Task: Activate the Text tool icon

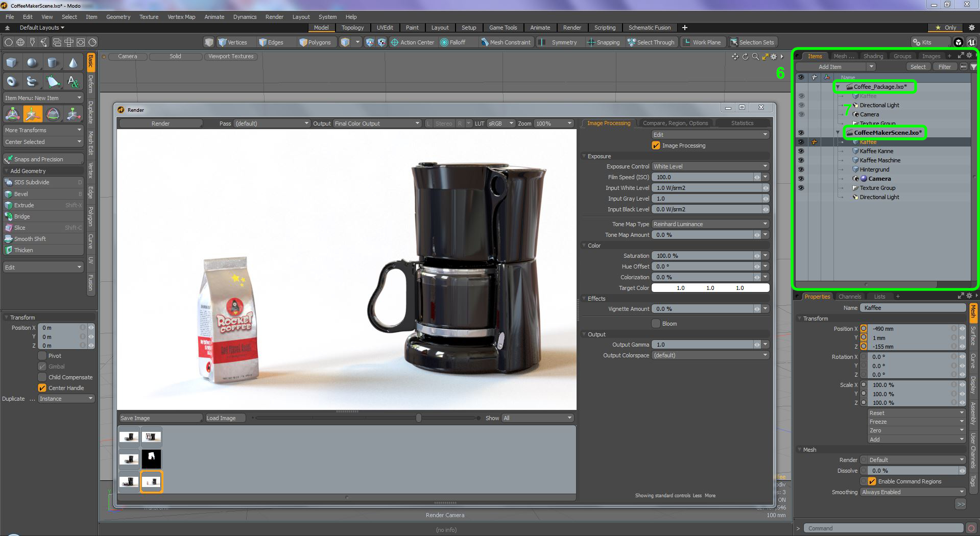Action: [73, 81]
